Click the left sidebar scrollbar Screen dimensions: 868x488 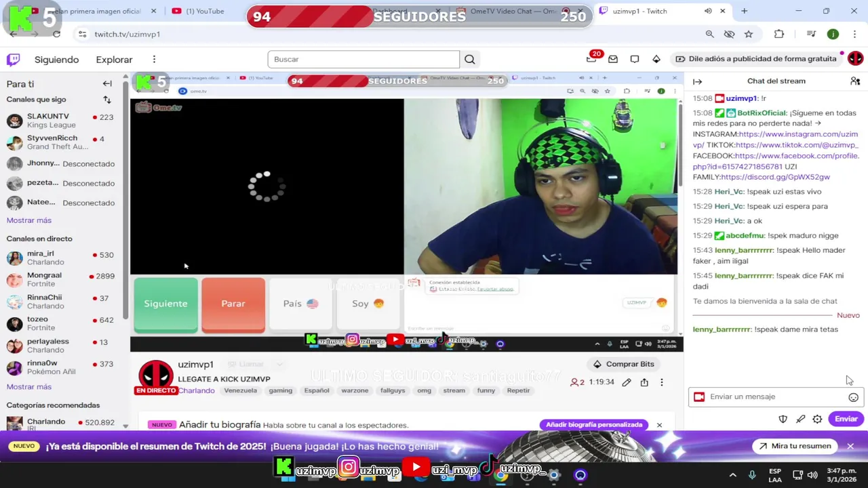pos(125,200)
